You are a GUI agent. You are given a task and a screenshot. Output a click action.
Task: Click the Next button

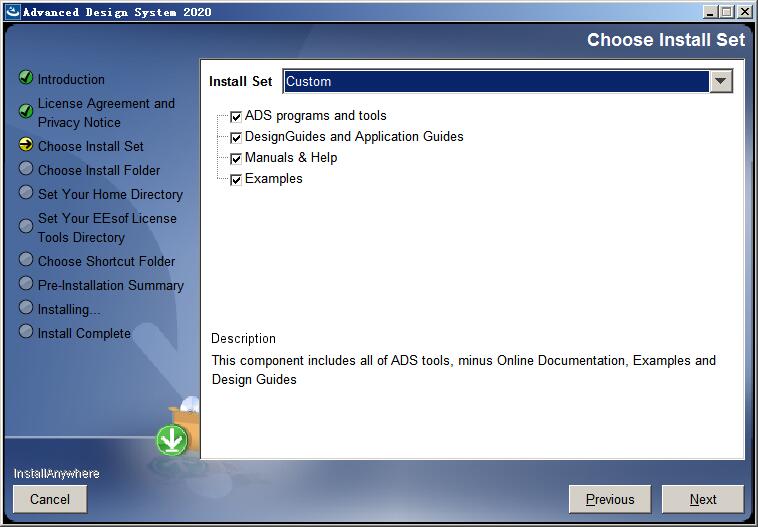point(702,499)
